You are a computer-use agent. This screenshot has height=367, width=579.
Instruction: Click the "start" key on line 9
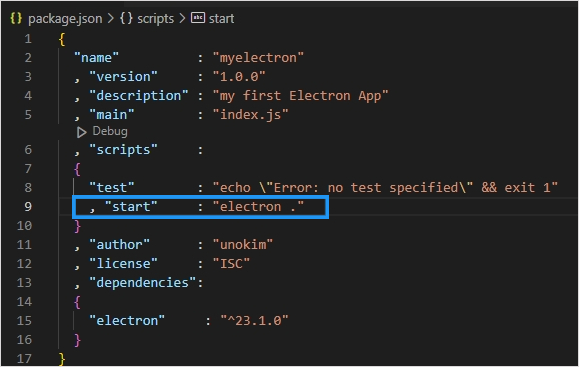click(x=131, y=207)
